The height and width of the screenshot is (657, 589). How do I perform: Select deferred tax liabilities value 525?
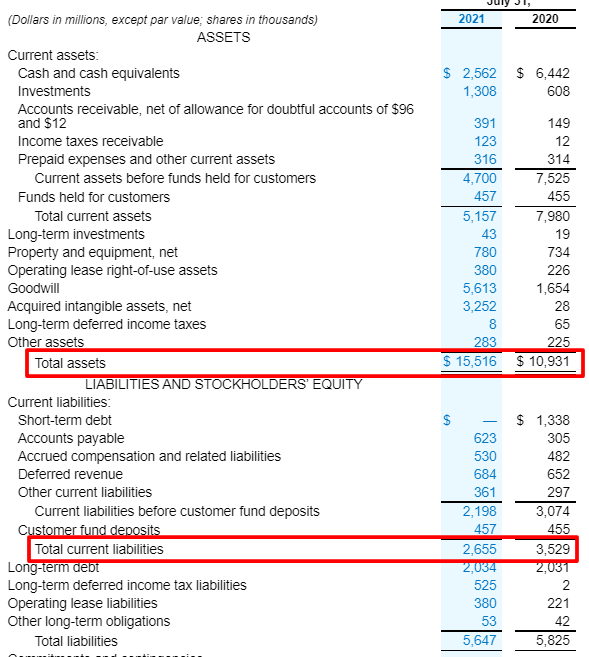485,586
